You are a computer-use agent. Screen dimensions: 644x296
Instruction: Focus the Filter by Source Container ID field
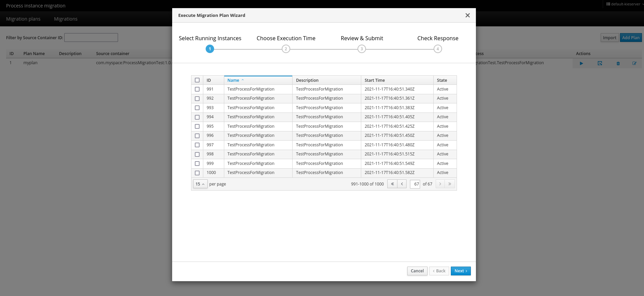click(x=91, y=38)
